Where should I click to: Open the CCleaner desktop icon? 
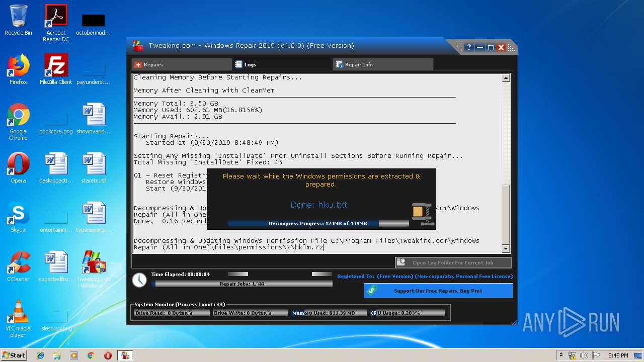click(x=18, y=266)
